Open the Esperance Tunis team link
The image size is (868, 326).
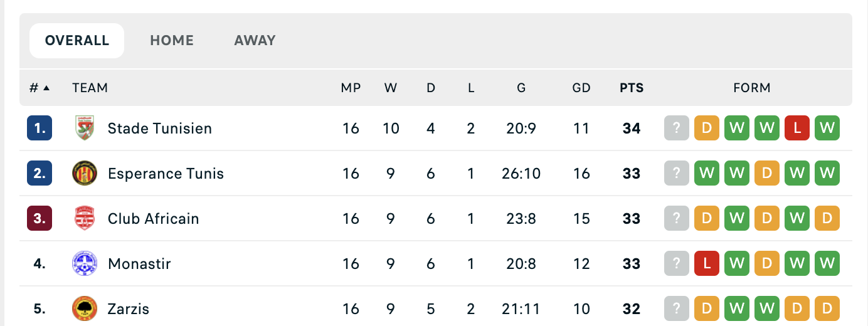pyautogui.click(x=166, y=174)
